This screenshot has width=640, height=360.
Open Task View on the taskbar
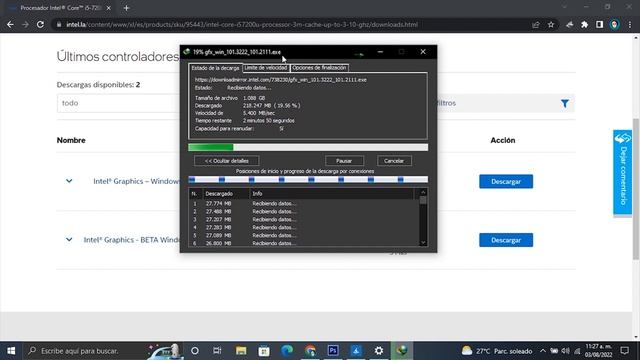pyautogui.click(x=217, y=351)
